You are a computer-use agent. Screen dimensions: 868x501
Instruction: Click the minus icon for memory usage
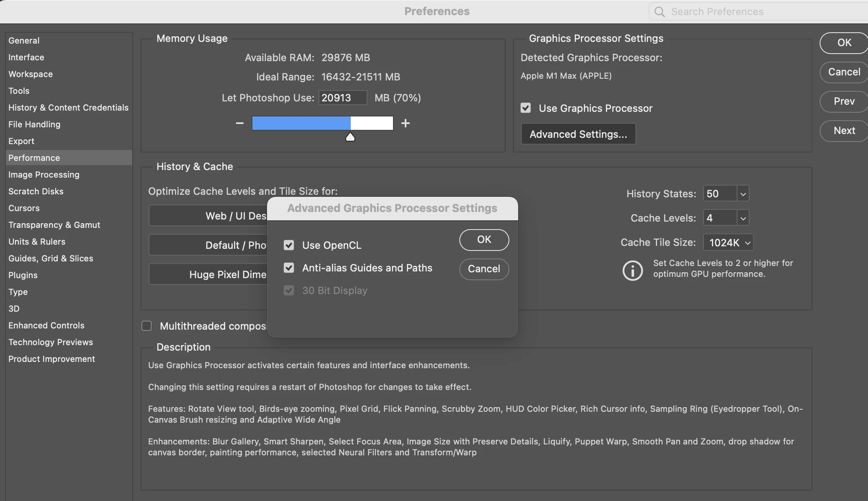(x=240, y=123)
